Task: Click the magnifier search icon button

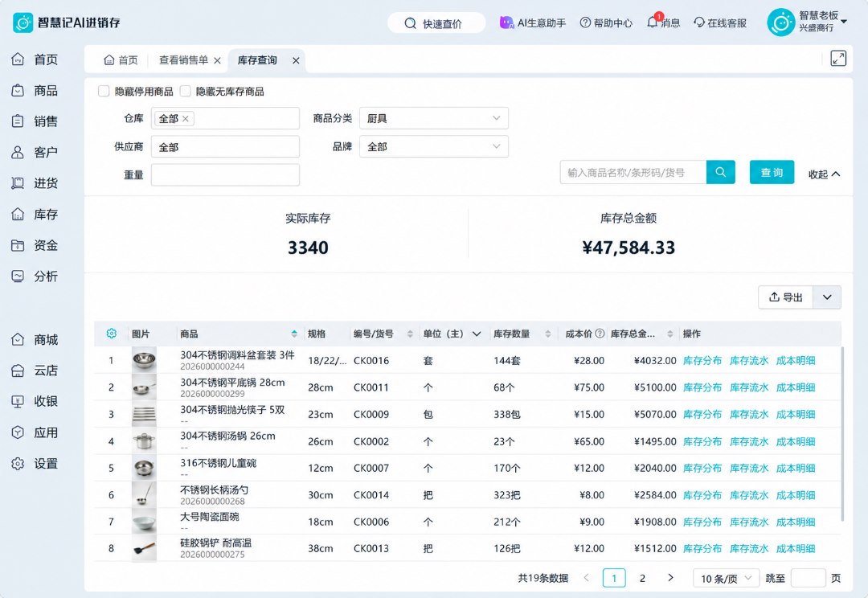Action: coord(721,172)
